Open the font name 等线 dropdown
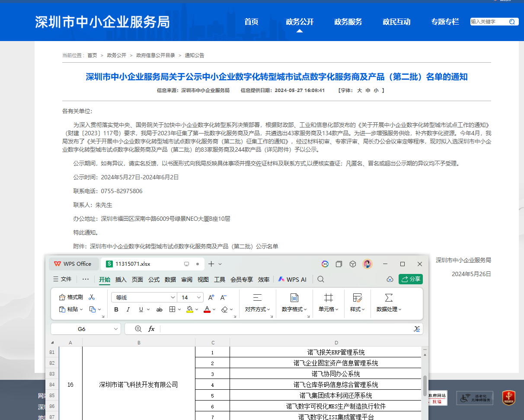Viewport: 524px width, 420px height. tap(173, 297)
